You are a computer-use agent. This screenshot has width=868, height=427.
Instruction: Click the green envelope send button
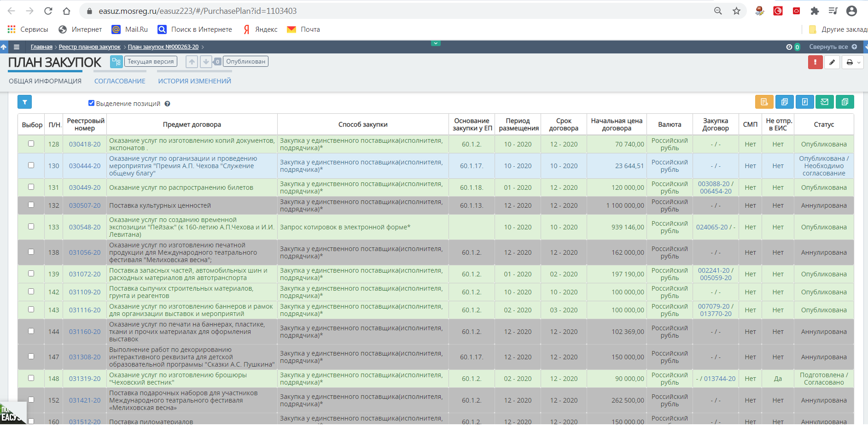pos(824,102)
